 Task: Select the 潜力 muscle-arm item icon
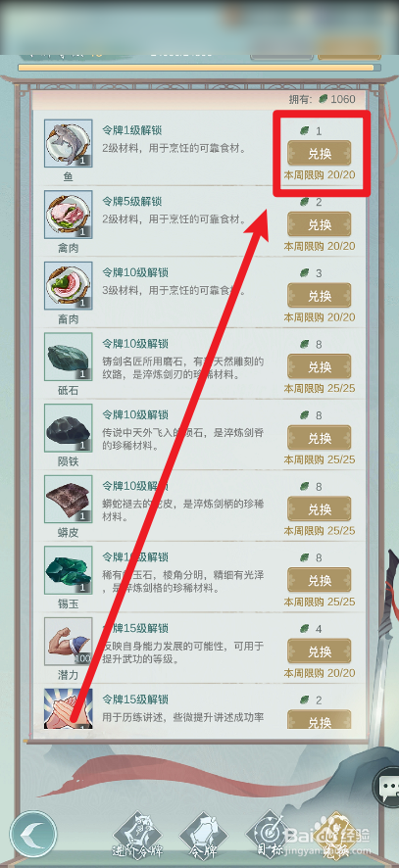69,642
